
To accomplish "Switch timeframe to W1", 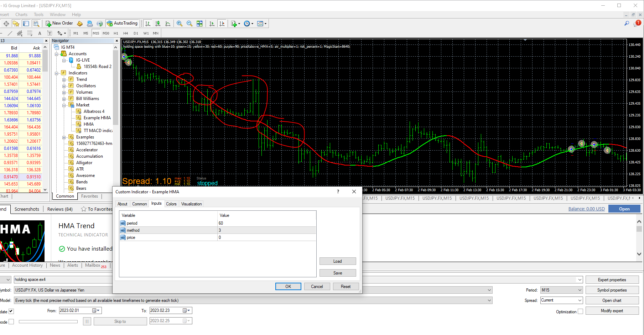I will (x=146, y=33).
